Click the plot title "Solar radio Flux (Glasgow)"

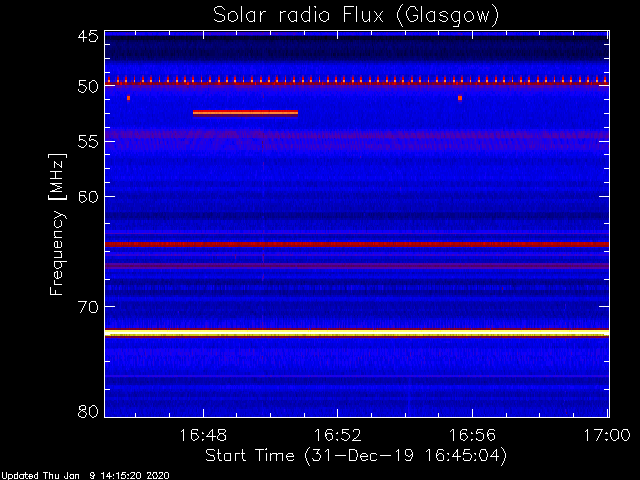coord(356,16)
